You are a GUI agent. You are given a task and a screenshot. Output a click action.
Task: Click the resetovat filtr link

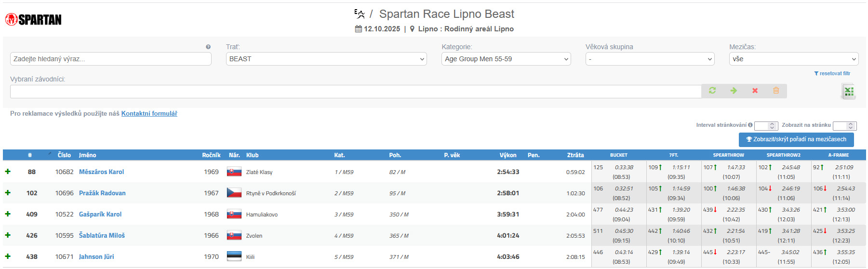click(x=832, y=74)
